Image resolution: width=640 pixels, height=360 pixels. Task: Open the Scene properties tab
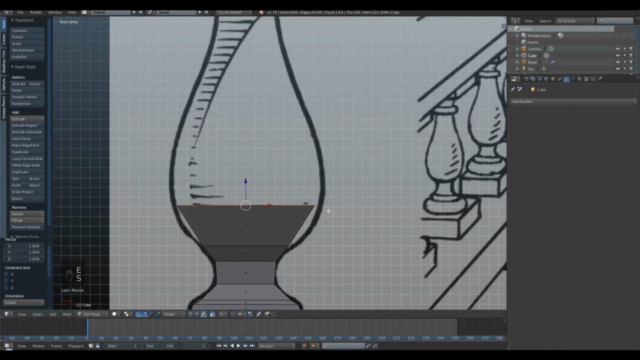540,79
